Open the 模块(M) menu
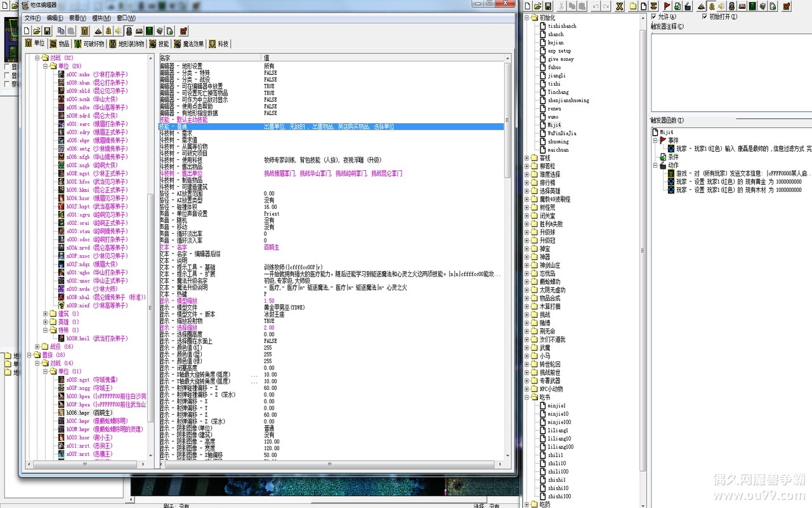This screenshot has width=812, height=508. tap(101, 18)
